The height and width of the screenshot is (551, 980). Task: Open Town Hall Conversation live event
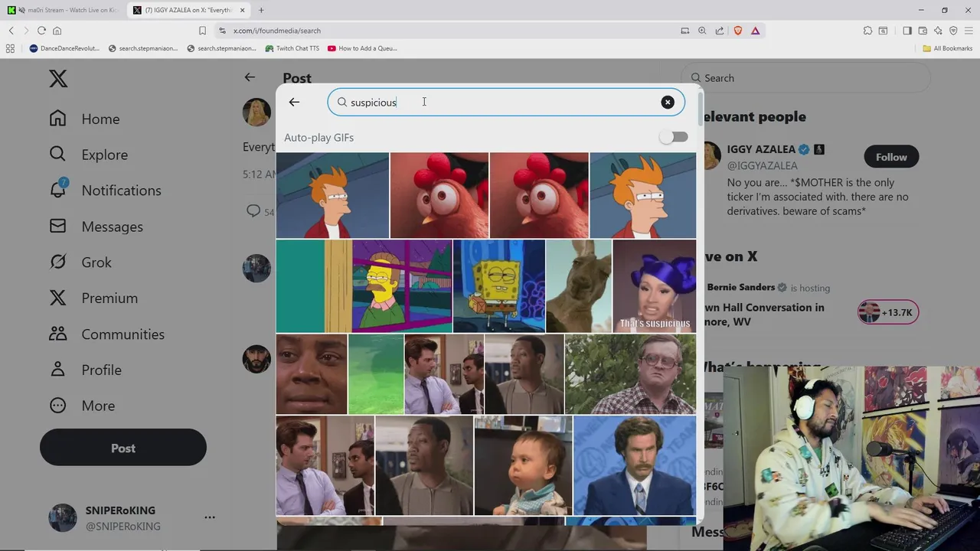click(763, 315)
